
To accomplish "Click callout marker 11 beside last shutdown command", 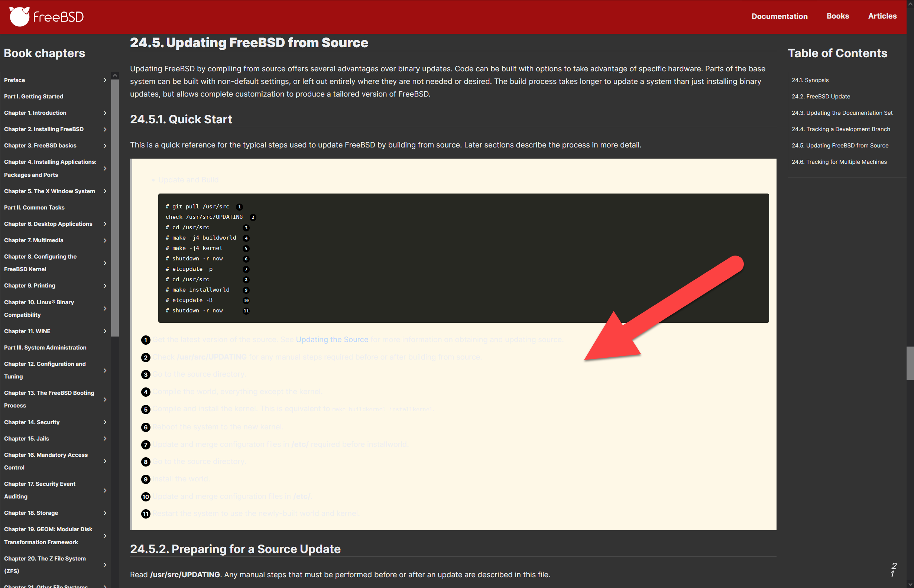I will point(246,311).
